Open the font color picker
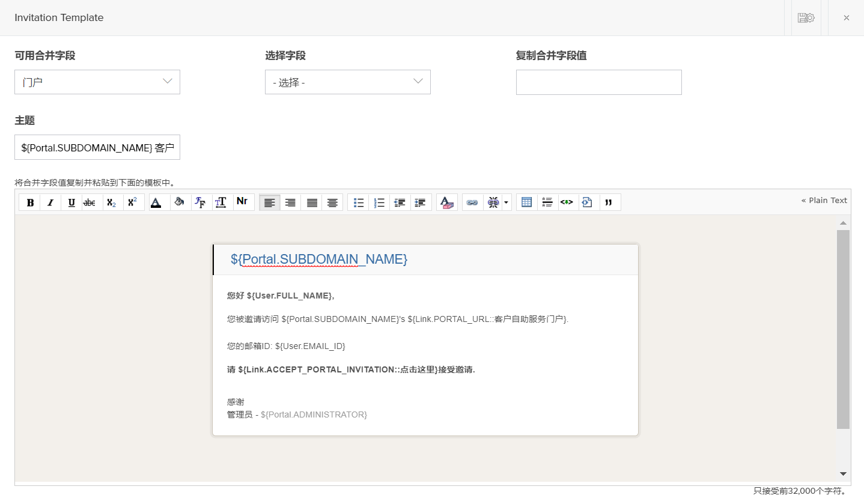The width and height of the screenshot is (864, 504). [156, 202]
